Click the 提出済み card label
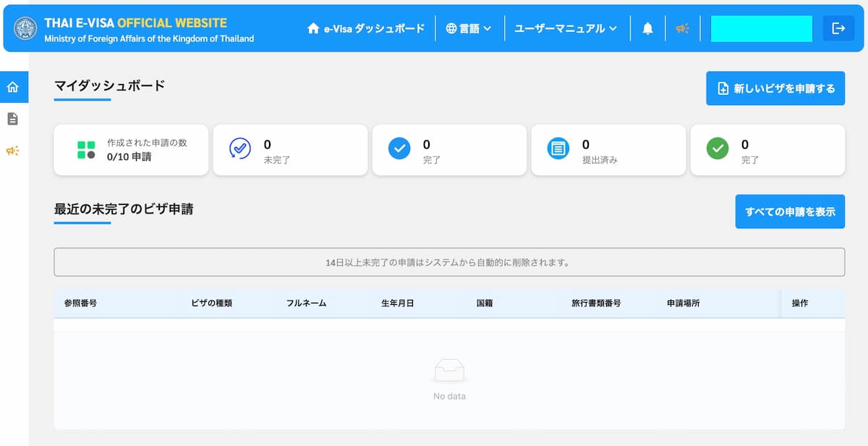The image size is (868, 446). coord(600,160)
